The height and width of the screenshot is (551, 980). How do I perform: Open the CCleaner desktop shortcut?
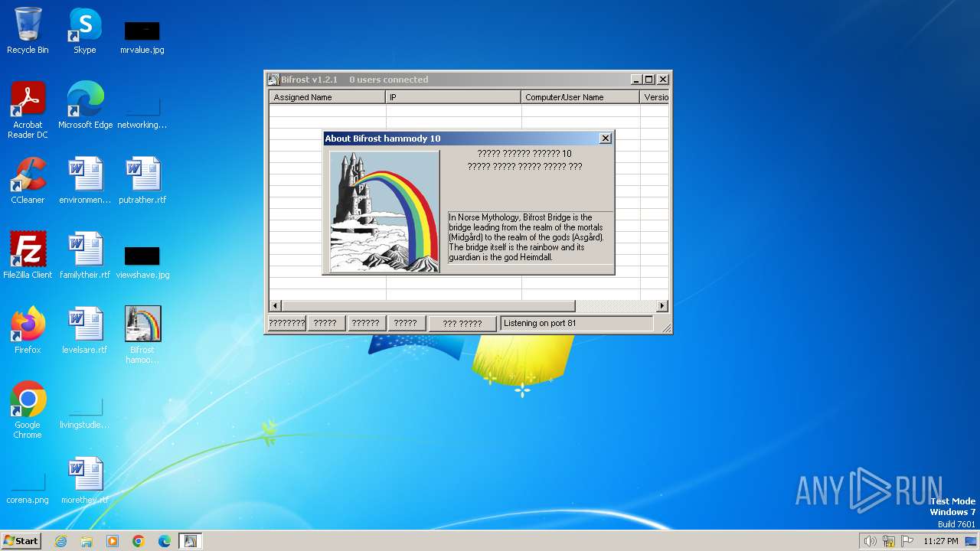tap(28, 181)
